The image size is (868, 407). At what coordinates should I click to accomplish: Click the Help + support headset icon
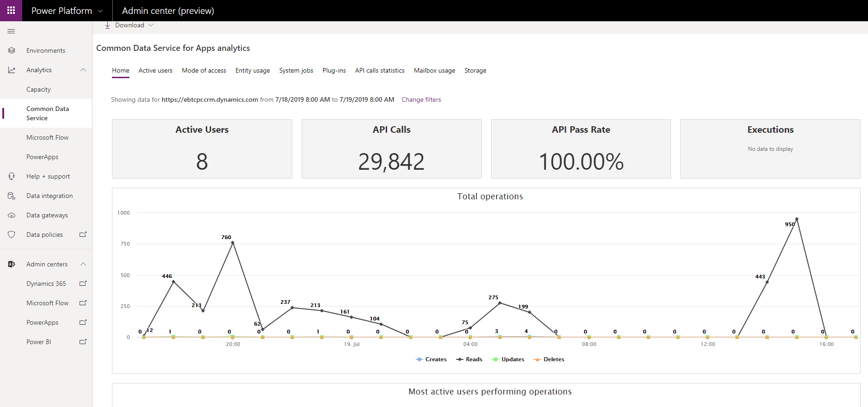coord(12,176)
